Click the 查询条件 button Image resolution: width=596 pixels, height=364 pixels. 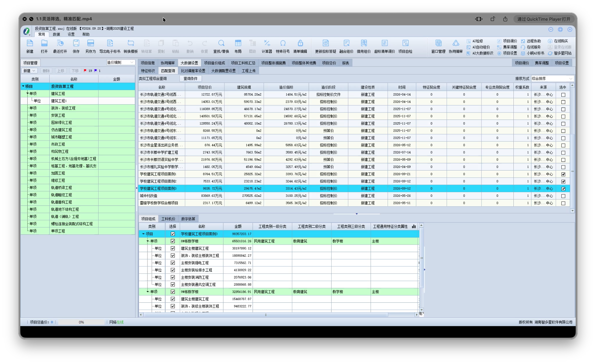190,79
